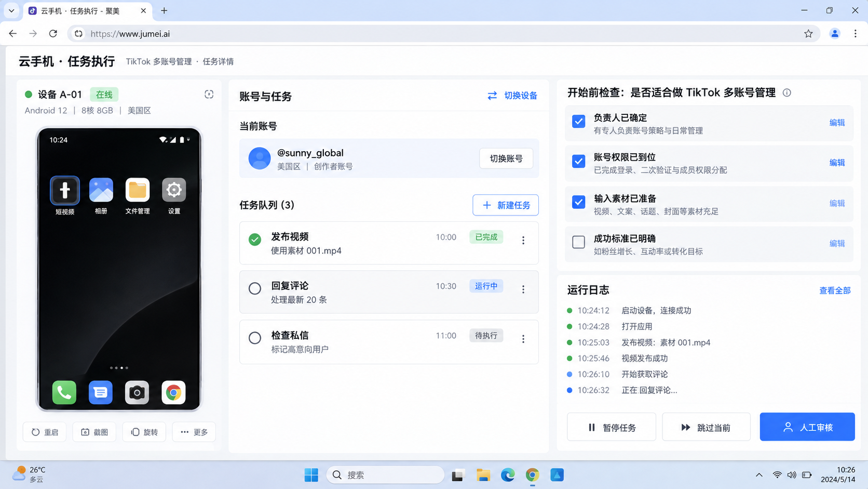Click the 待执行 status tag
Screen dimensions: 868x489
(x=486, y=336)
